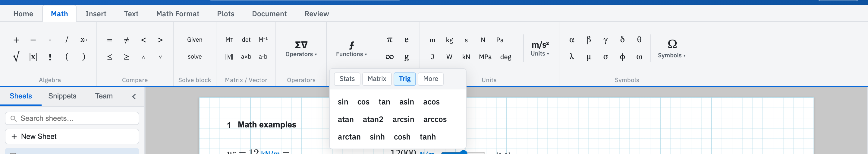Show the Snippets sidebar tab

click(x=62, y=96)
